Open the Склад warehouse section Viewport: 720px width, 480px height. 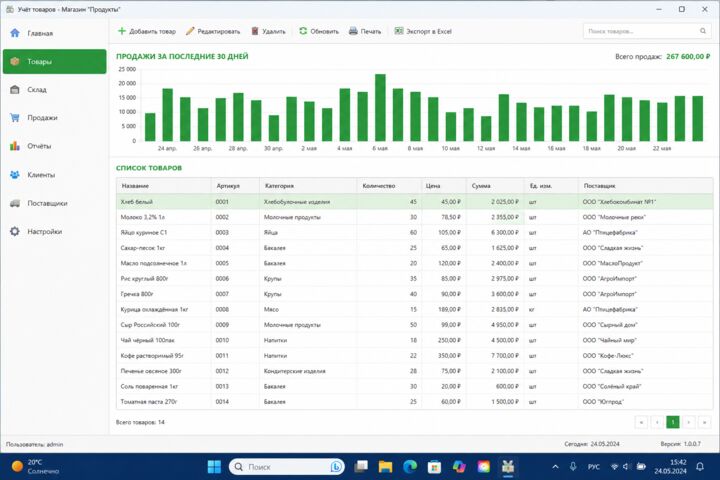tap(54, 90)
